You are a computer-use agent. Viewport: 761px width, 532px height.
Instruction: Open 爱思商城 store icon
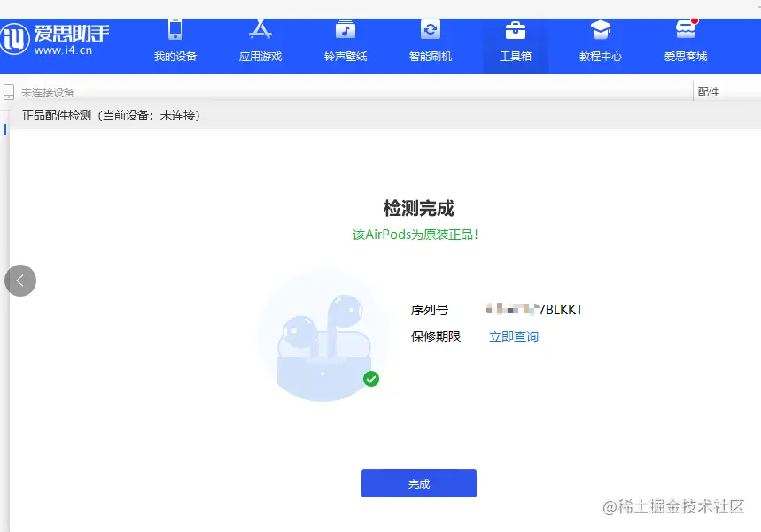(686, 29)
